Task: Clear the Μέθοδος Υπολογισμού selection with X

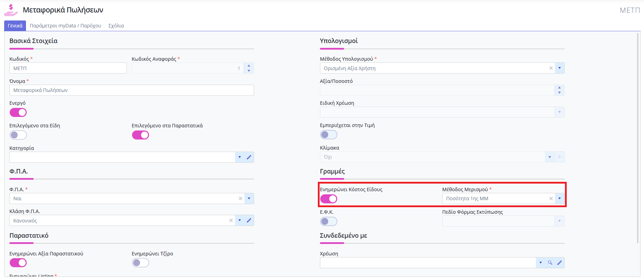Action: click(x=551, y=68)
